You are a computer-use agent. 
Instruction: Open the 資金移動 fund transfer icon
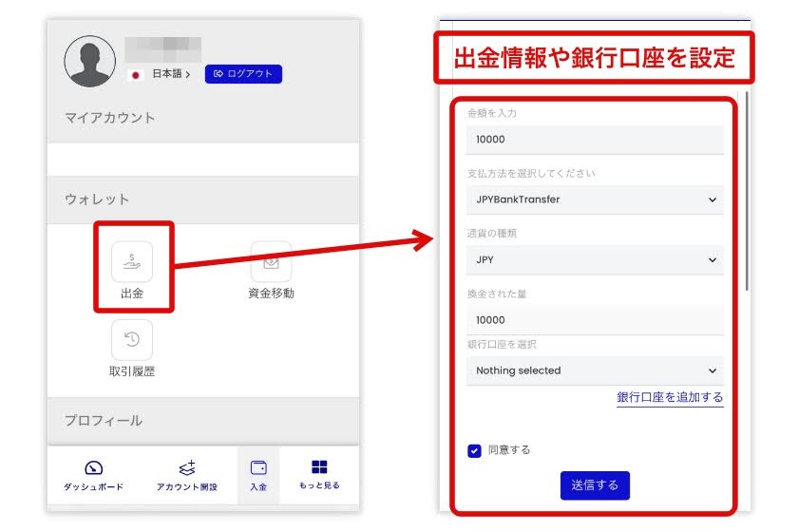pyautogui.click(x=272, y=261)
